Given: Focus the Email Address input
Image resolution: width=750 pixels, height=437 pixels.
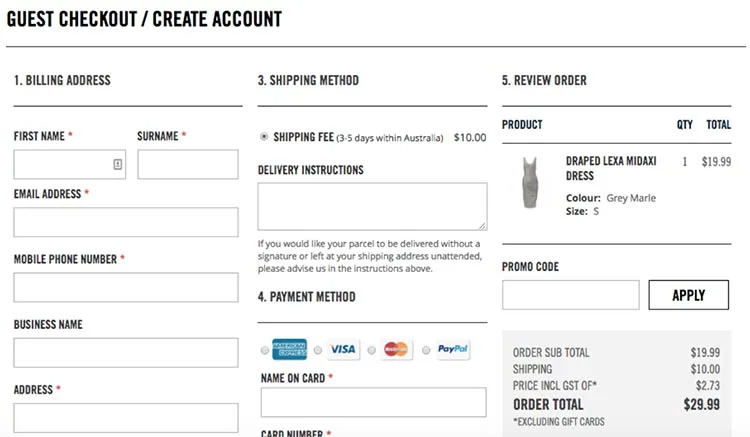Looking at the screenshot, I should 126,222.
